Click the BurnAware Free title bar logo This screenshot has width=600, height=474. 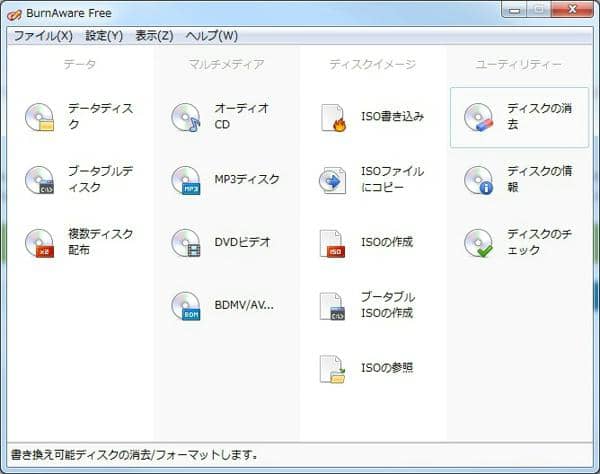point(15,15)
